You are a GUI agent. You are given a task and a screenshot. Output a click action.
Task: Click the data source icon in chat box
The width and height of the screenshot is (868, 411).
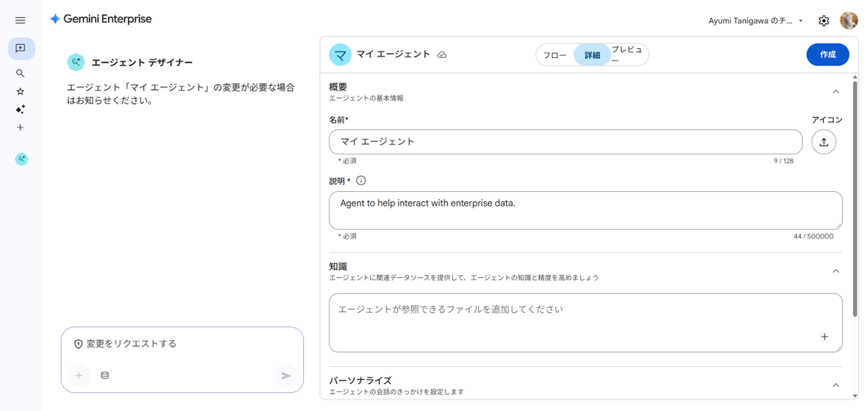point(105,376)
